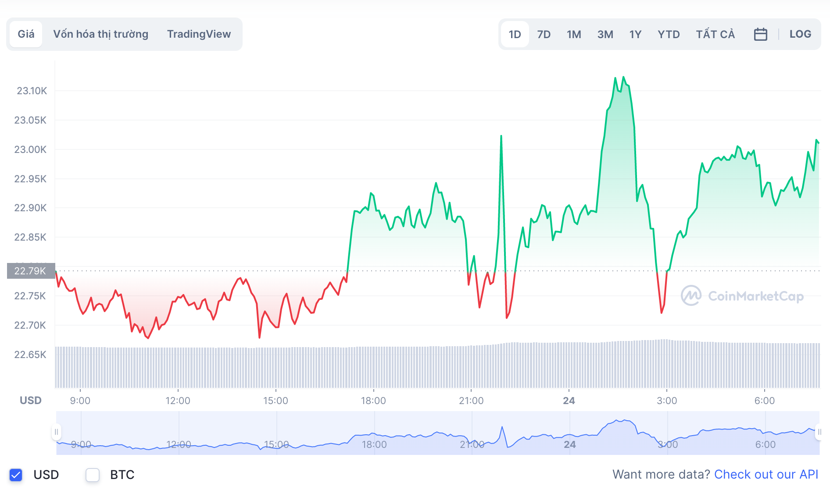830x504 pixels.
Task: Click the 15:00 main x-axis label
Action: [x=275, y=401]
